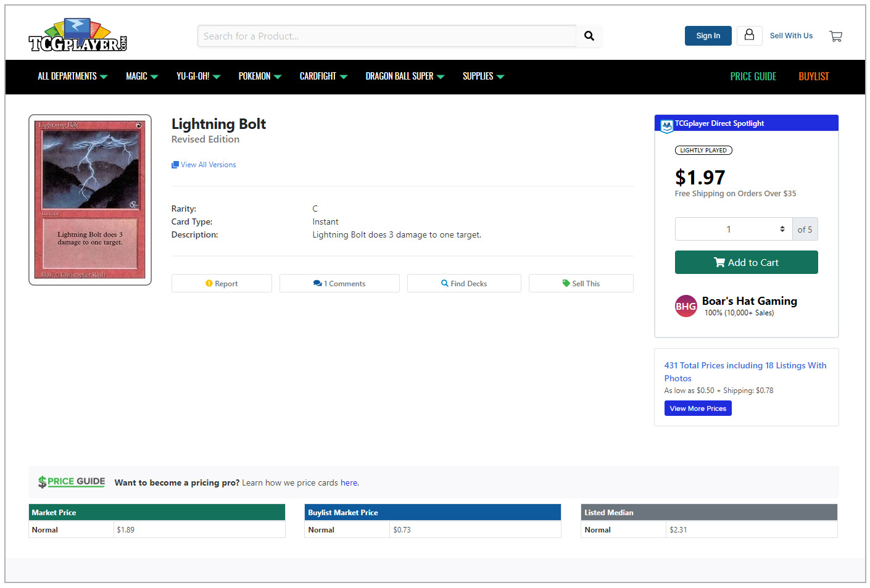
Task: Click the Listed Median header
Action: point(709,513)
